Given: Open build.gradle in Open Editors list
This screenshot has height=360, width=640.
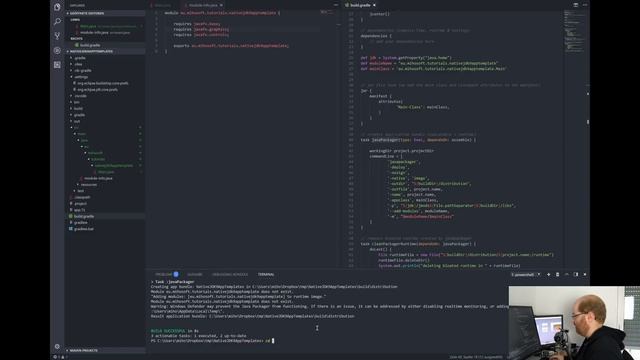Looking at the screenshot, I should click(x=90, y=45).
